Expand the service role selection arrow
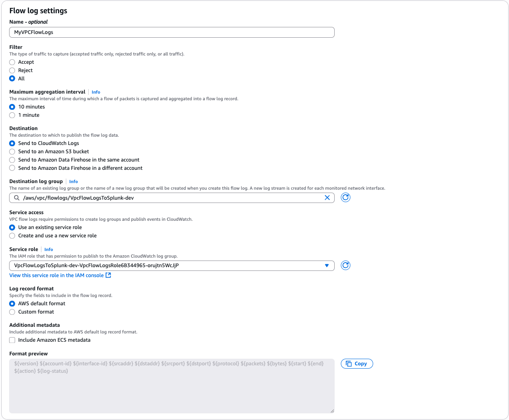Image resolution: width=509 pixels, height=420 pixels. coord(327,265)
